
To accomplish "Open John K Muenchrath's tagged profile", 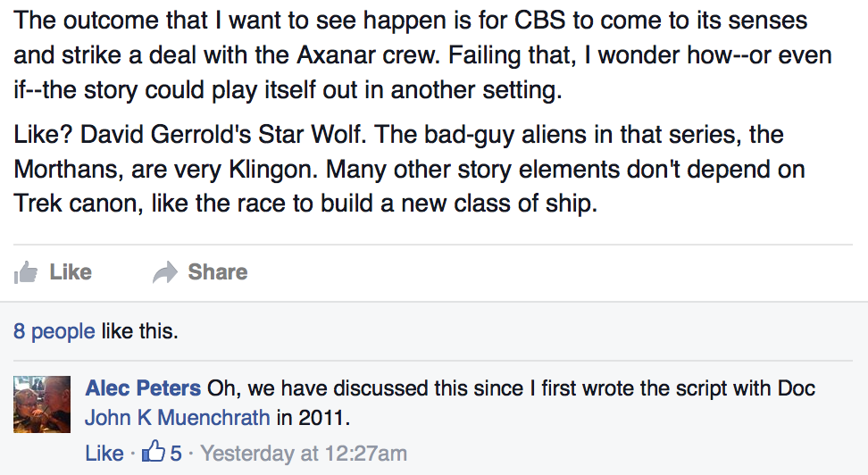I will click(177, 418).
